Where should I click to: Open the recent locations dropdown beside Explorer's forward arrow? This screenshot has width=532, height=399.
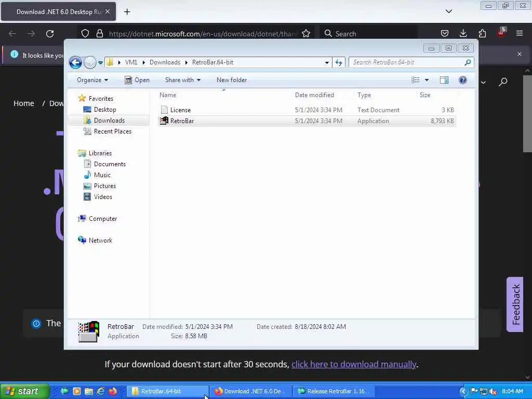pyautogui.click(x=100, y=63)
